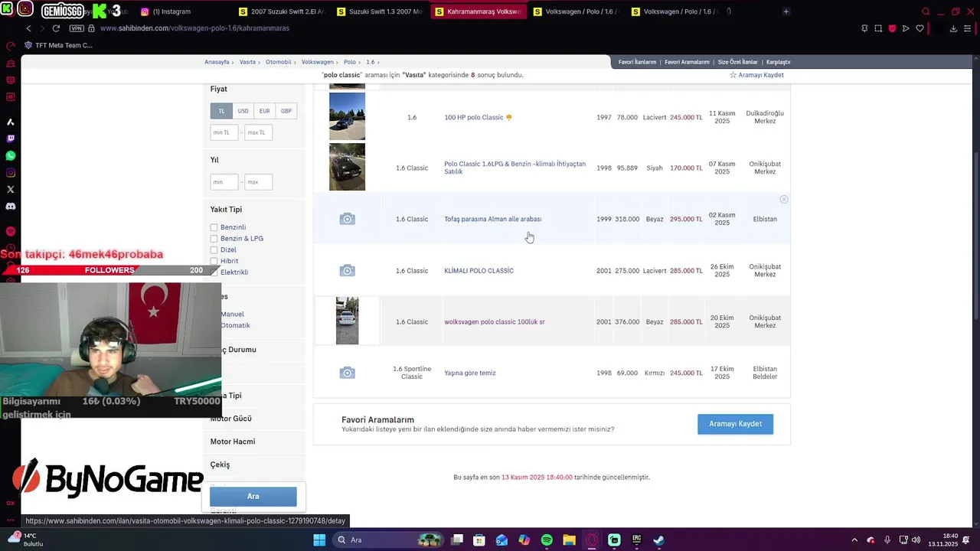980x551 pixels.
Task: Click the min TL price field
Action: [x=224, y=132]
